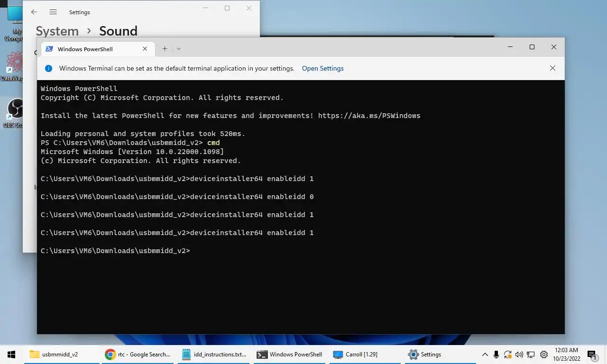Open a new terminal tab

165,49
